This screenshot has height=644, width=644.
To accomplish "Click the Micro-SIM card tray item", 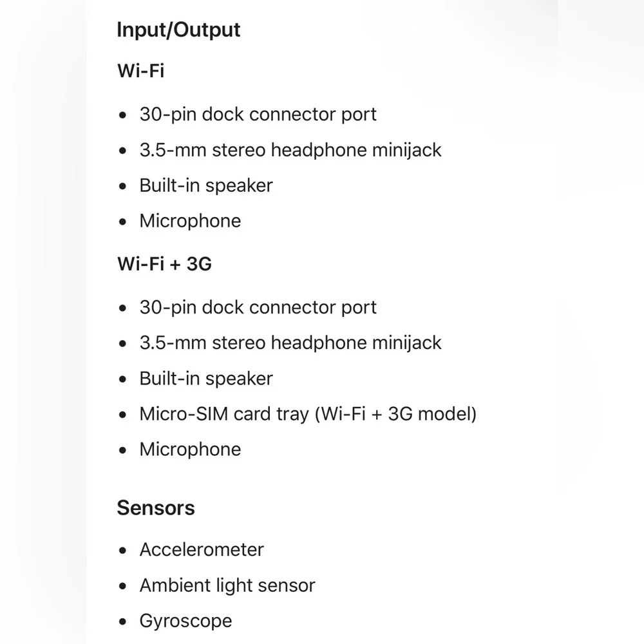I will point(308,414).
